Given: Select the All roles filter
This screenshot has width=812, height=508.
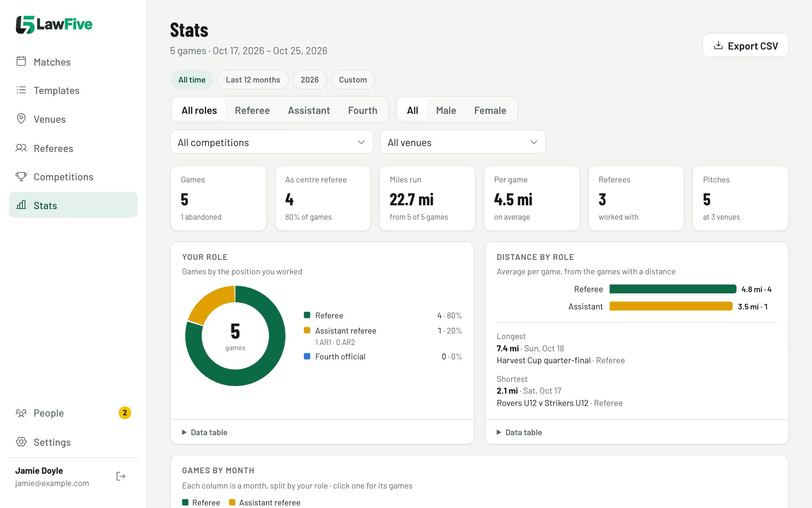Looking at the screenshot, I should (199, 110).
